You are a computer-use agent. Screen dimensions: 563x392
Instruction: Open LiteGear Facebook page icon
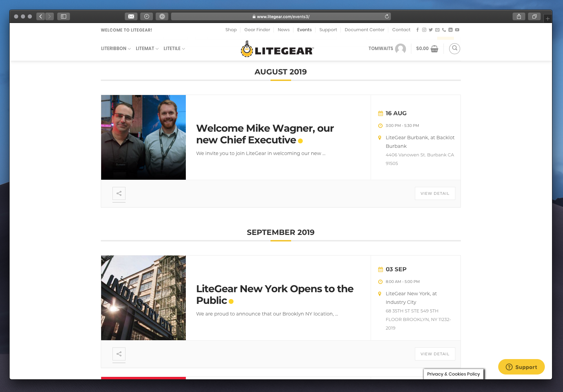[x=417, y=30]
